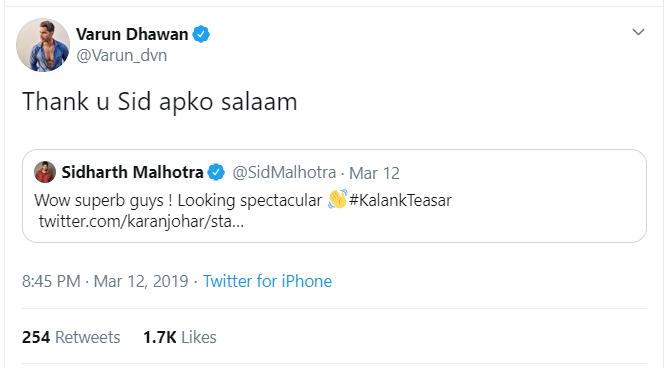Click the clapping hands emoji
This screenshot has width=667, height=368.
coord(338,199)
